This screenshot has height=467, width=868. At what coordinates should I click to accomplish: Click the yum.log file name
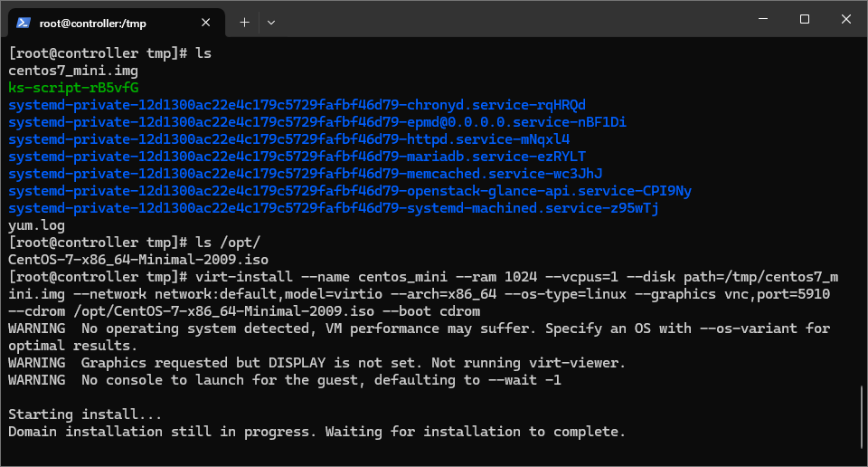(36, 225)
